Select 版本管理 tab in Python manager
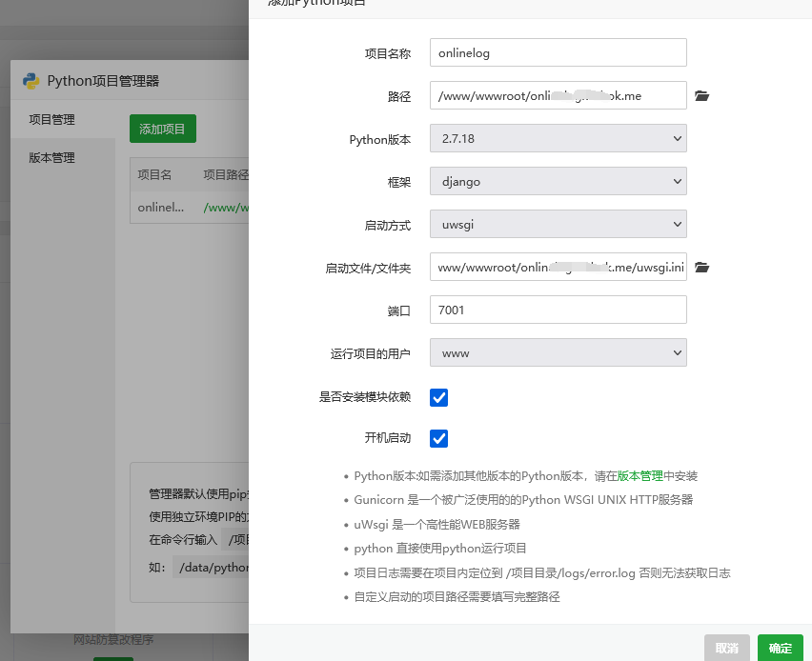The width and height of the screenshot is (812, 661). tap(51, 158)
